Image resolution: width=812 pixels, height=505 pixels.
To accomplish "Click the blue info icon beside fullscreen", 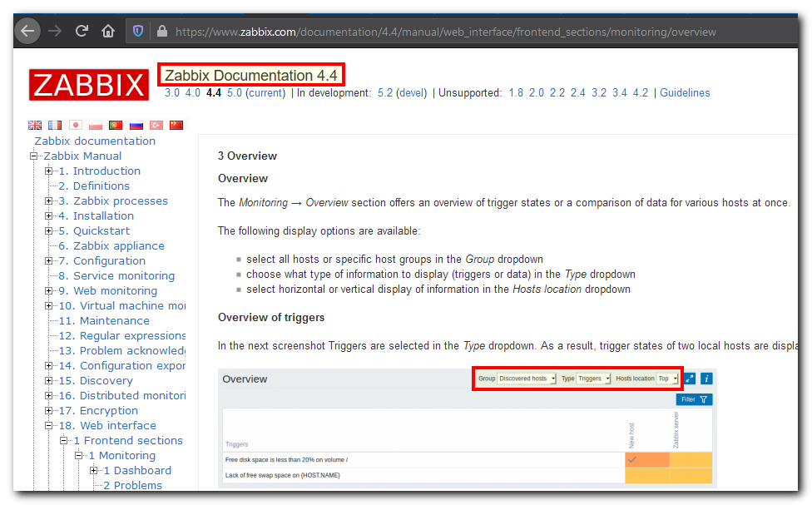I will pos(706,379).
